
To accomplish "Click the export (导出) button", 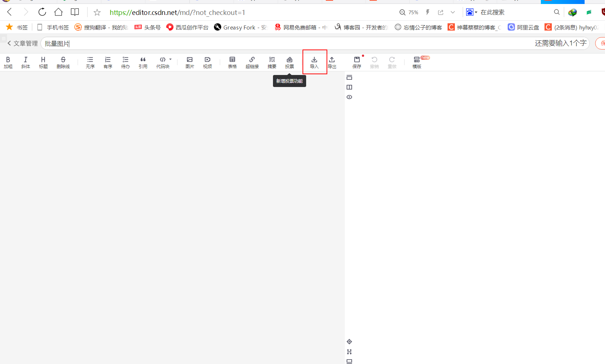I will pyautogui.click(x=332, y=62).
